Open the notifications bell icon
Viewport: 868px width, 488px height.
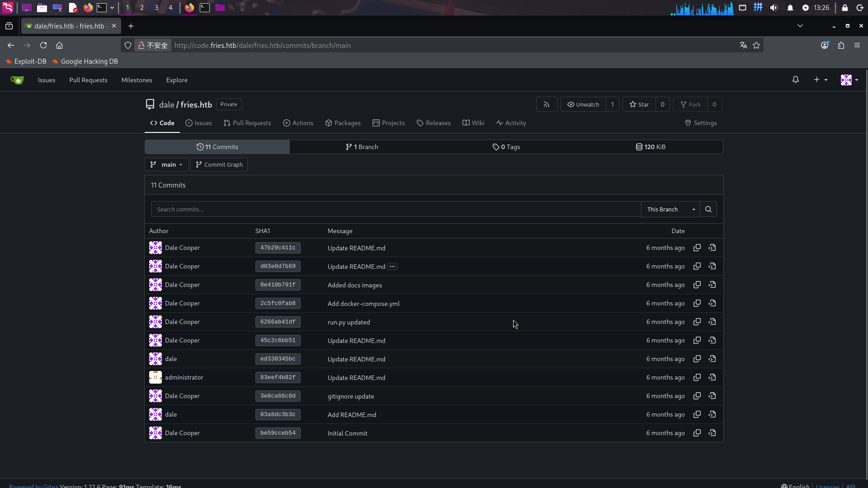(x=795, y=80)
